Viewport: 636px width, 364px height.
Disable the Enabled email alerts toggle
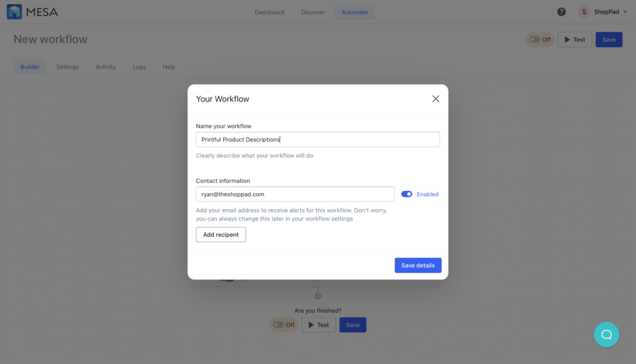click(406, 194)
